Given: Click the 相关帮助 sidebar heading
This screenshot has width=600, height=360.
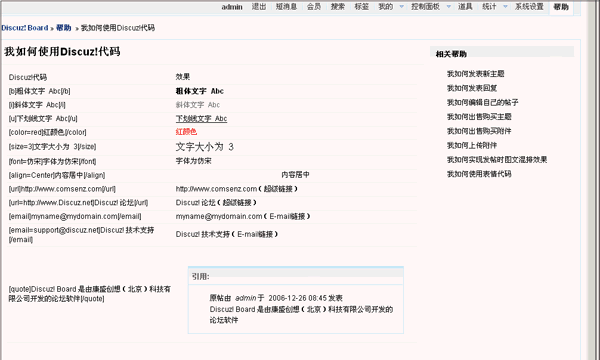Looking at the screenshot, I should pyautogui.click(x=451, y=54).
